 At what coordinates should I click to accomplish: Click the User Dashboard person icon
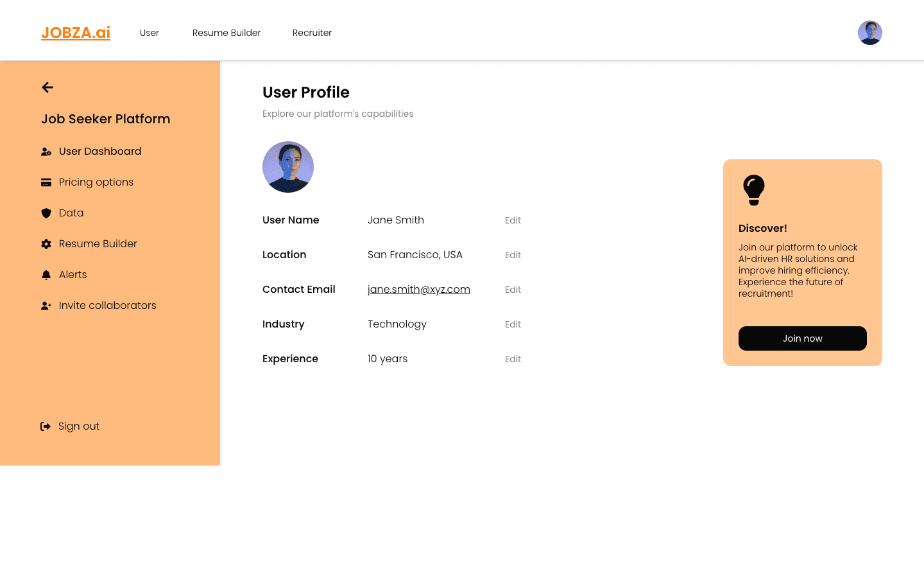[46, 152]
